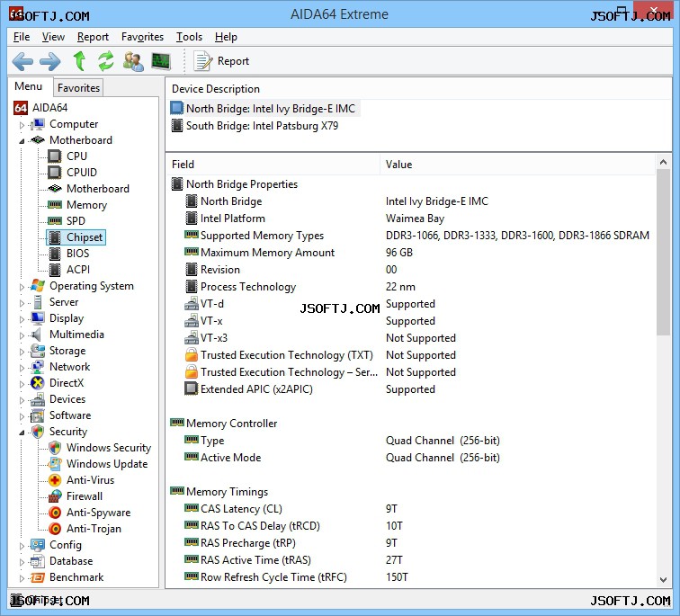
Task: Expand the Benchmark tree node
Action: coord(22,578)
